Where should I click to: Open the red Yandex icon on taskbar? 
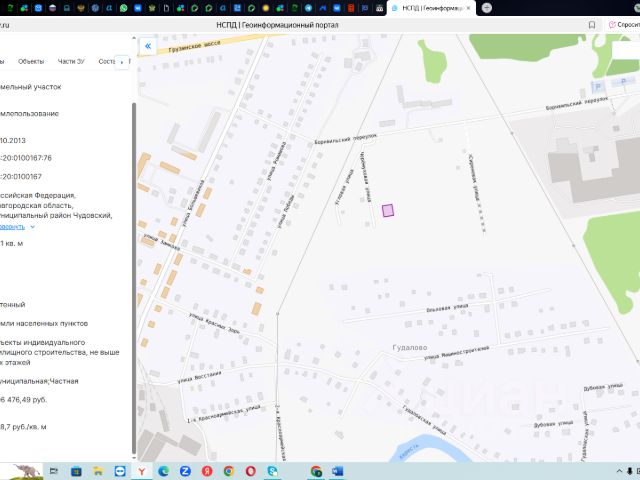(207, 471)
